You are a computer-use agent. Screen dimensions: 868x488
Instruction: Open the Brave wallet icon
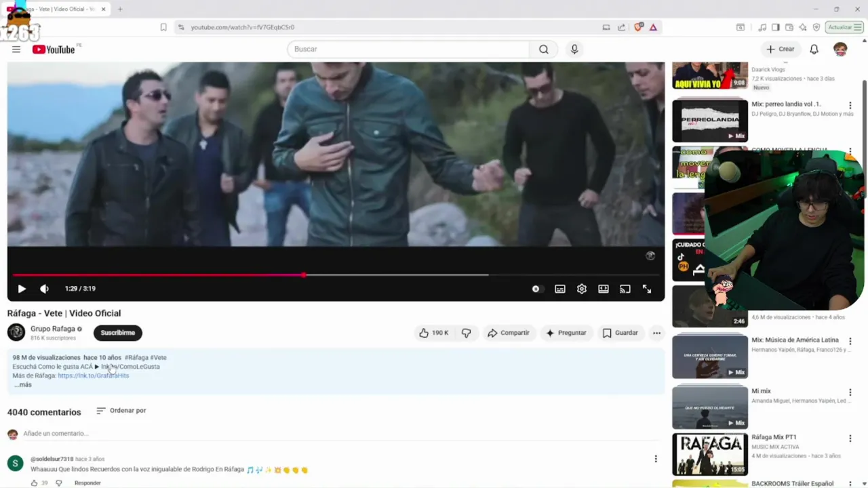789,27
